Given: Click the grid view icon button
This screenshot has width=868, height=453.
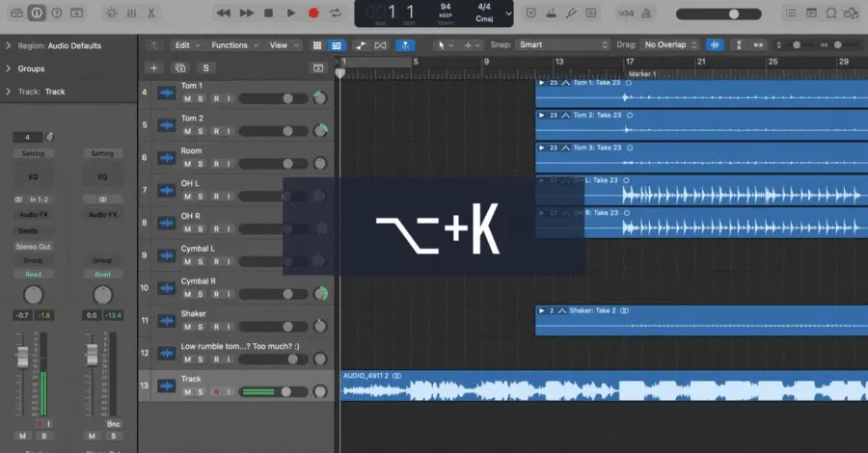Looking at the screenshot, I should (x=317, y=45).
